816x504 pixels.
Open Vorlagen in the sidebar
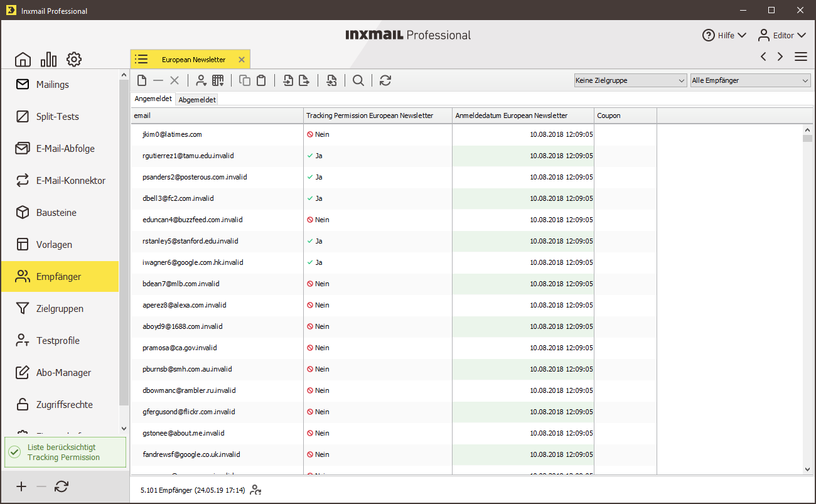[x=60, y=245]
